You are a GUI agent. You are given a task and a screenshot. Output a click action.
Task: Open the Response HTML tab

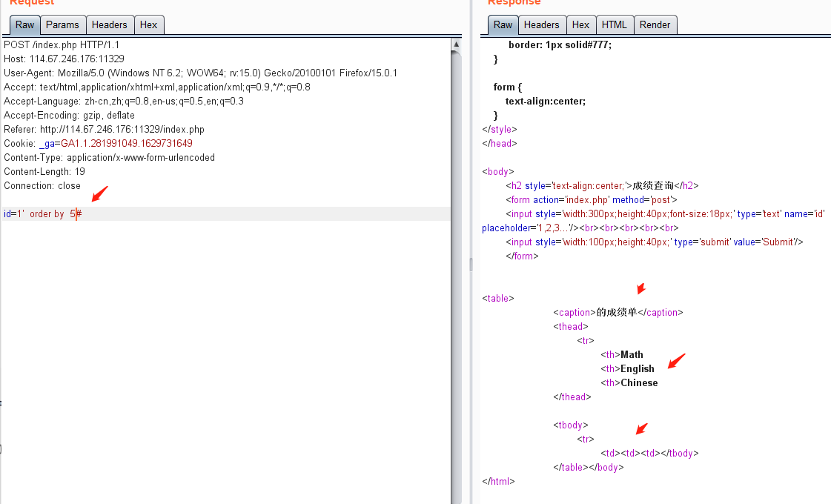[x=615, y=25]
